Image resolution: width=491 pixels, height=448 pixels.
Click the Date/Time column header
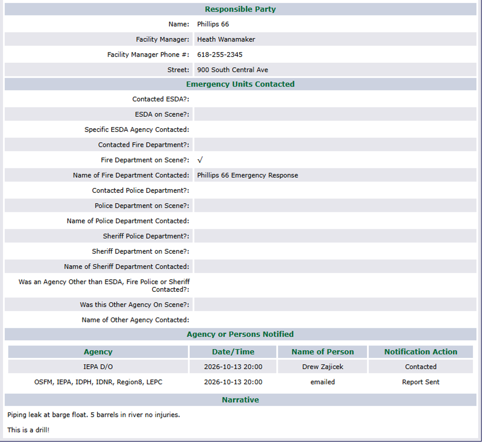[233, 352]
